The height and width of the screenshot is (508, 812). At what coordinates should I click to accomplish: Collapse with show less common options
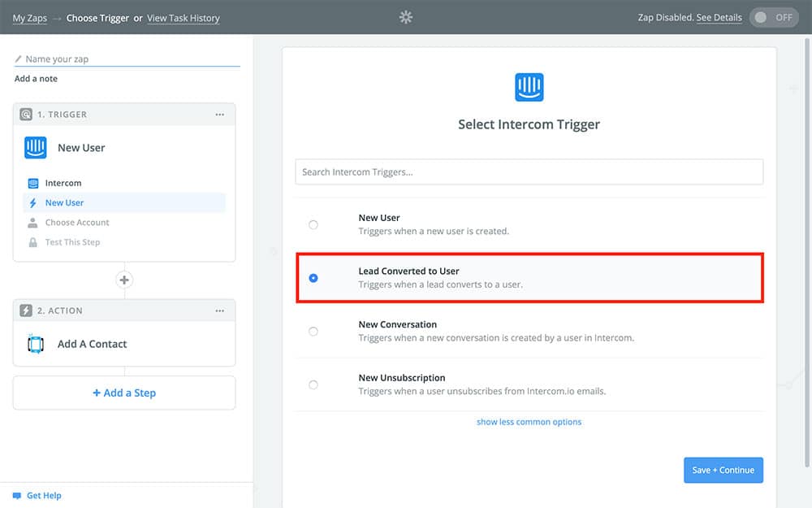pyautogui.click(x=529, y=422)
